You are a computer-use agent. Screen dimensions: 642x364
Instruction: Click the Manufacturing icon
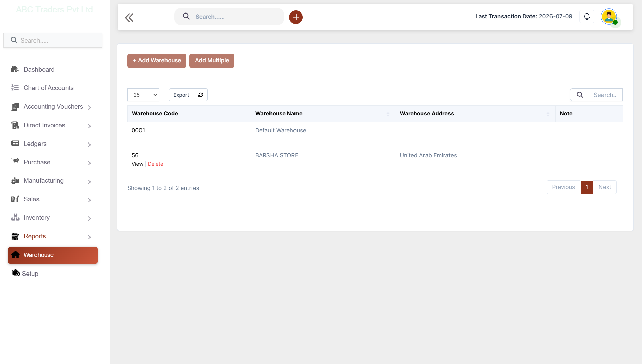click(x=15, y=180)
